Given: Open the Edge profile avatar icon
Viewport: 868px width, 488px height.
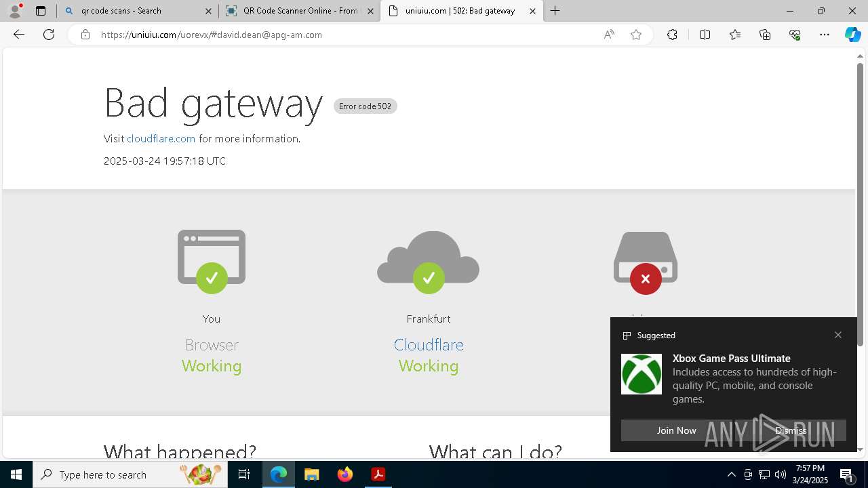Looking at the screenshot, I should (15, 11).
